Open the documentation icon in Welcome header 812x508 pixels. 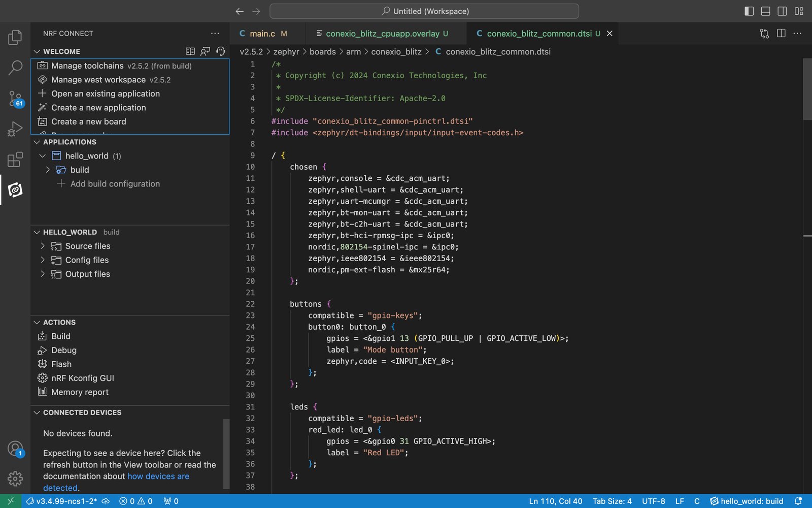[190, 51]
